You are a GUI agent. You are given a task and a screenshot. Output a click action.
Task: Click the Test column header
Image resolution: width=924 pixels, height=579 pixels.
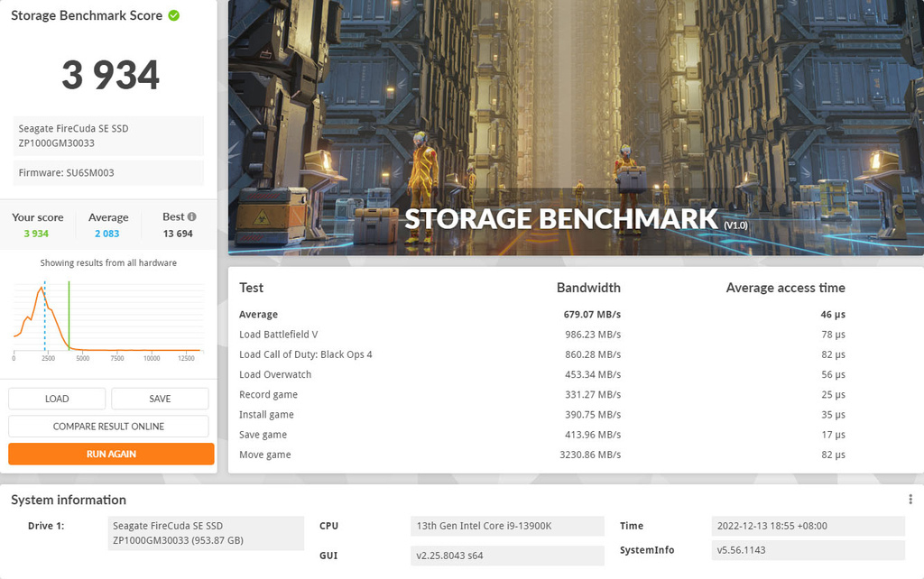[251, 288]
